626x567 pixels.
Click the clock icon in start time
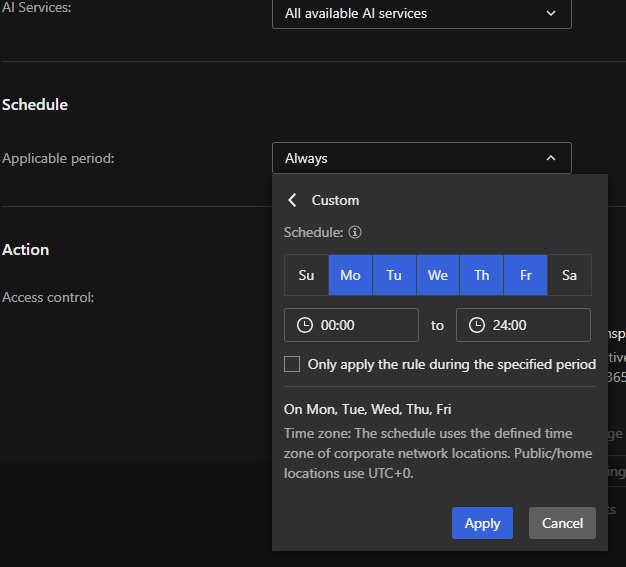pyautogui.click(x=304, y=325)
